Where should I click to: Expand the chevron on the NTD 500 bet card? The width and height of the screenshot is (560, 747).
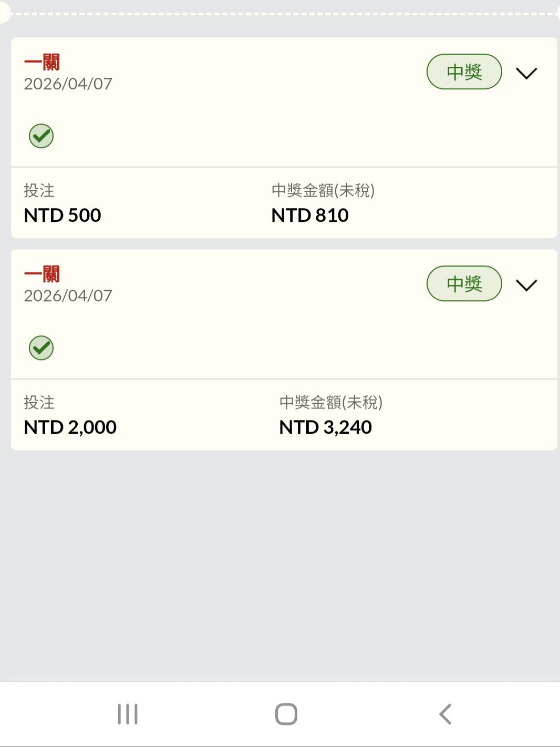pyautogui.click(x=526, y=73)
